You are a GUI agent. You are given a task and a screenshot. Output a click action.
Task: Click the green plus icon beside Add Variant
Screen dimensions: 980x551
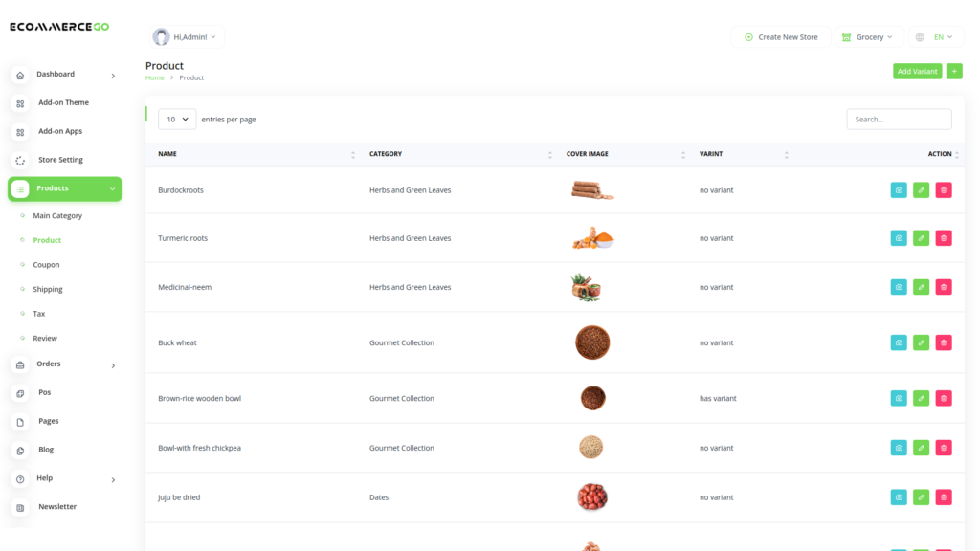pos(953,71)
